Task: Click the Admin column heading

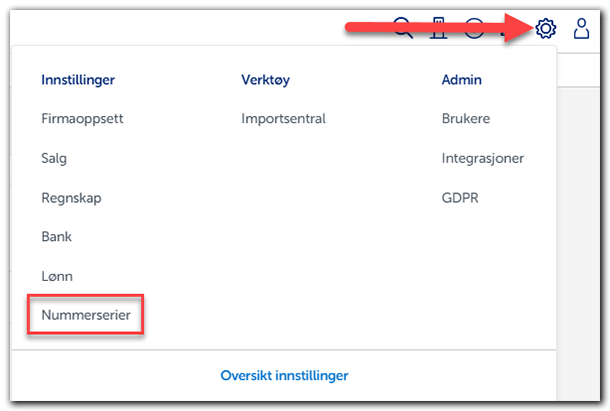Action: [x=461, y=79]
